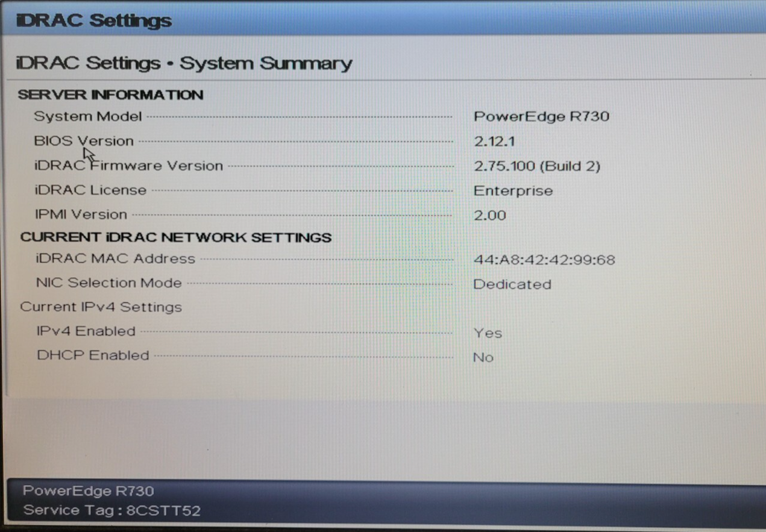This screenshot has height=532, width=766.
Task: Click the Service Tag 8CSTT52 text
Action: pyautogui.click(x=112, y=511)
